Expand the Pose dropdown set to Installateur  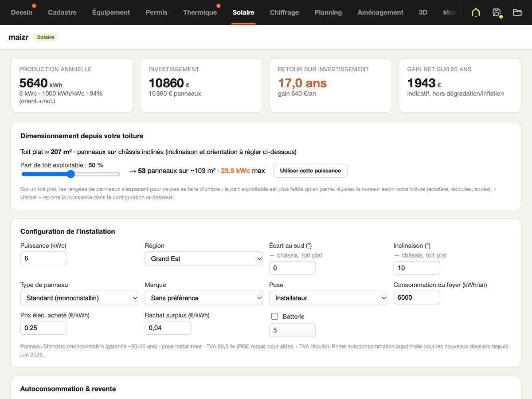click(x=328, y=298)
